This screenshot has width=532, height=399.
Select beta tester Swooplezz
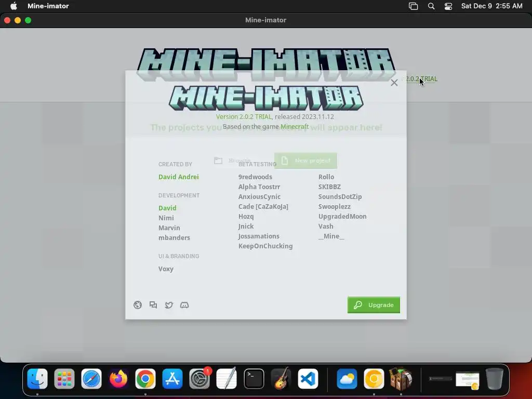click(334, 206)
